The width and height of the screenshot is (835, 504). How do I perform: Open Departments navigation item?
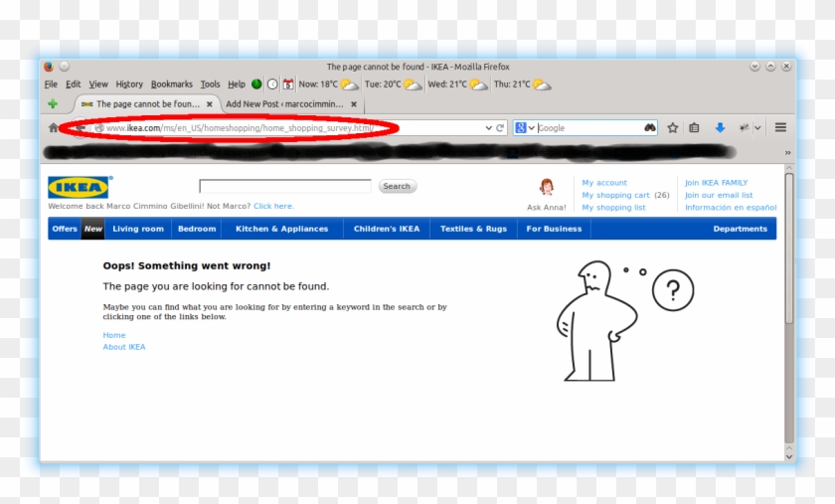click(x=741, y=229)
